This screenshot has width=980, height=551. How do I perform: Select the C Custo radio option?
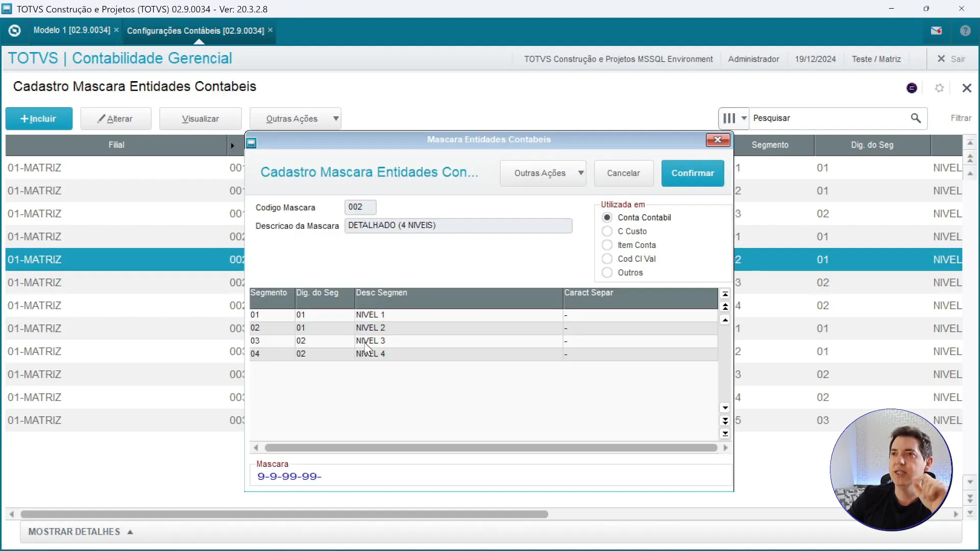(x=607, y=231)
